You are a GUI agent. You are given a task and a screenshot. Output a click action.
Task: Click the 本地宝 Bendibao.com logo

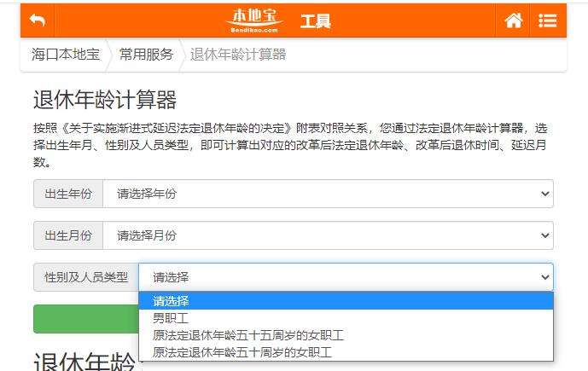[x=254, y=20]
